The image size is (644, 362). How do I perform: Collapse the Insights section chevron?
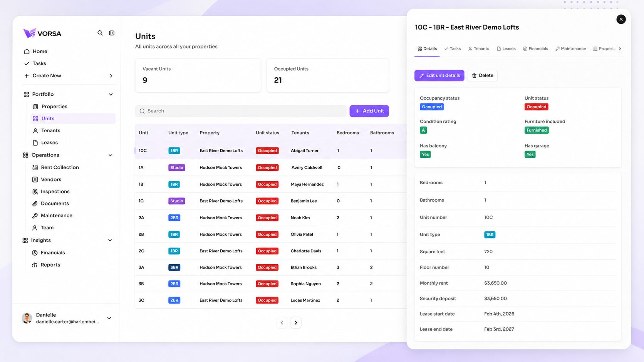click(110, 240)
